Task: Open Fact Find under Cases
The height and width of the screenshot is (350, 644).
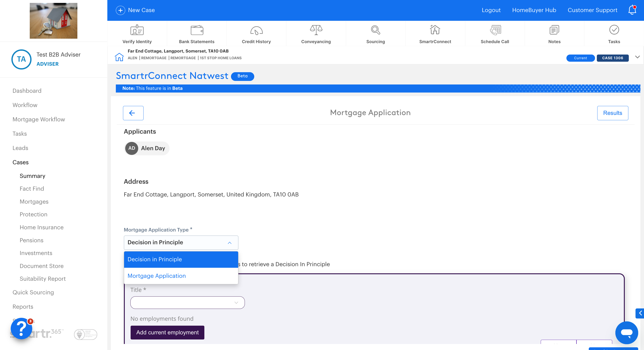Action: click(x=32, y=189)
